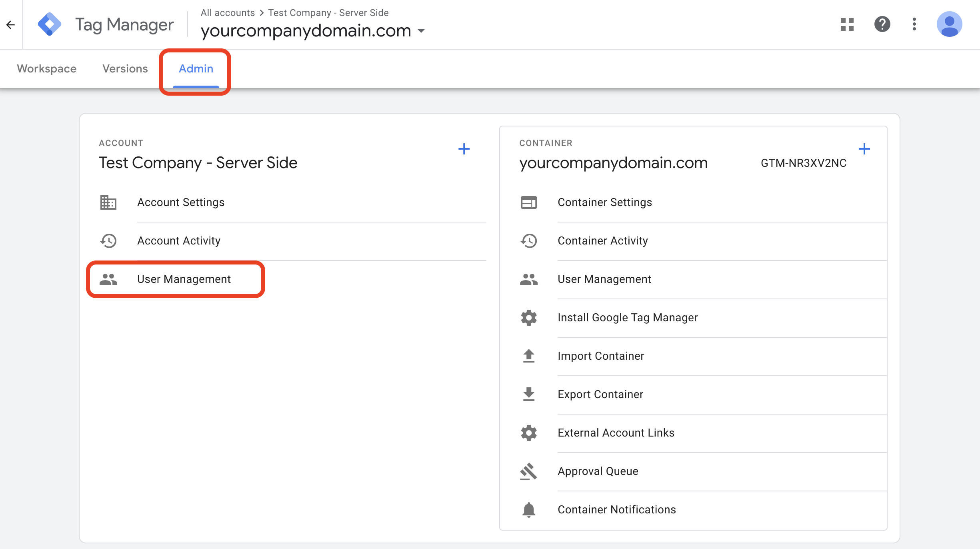Click the Approval Queue gavel icon
The height and width of the screenshot is (549, 980).
[528, 471]
